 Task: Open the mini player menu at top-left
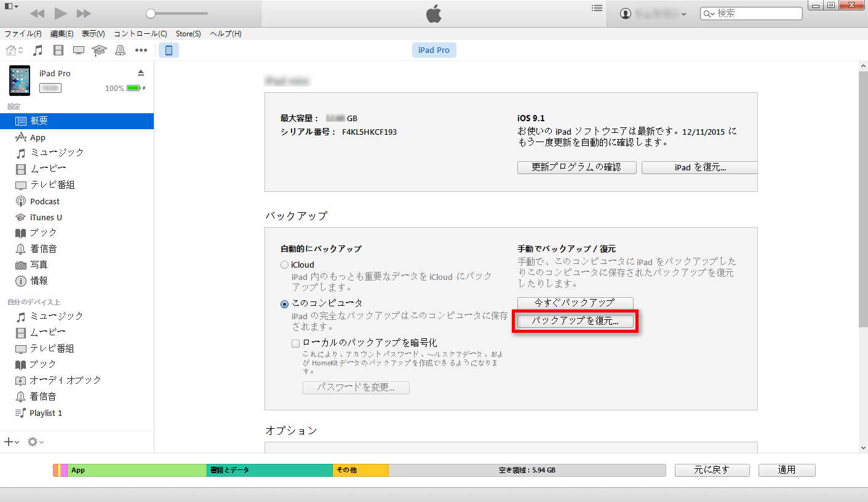tap(11, 6)
